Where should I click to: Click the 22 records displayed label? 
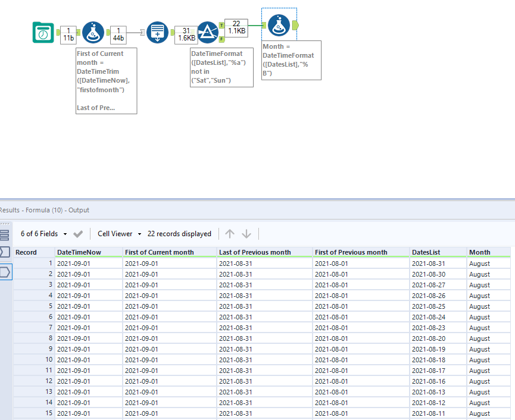tap(179, 234)
